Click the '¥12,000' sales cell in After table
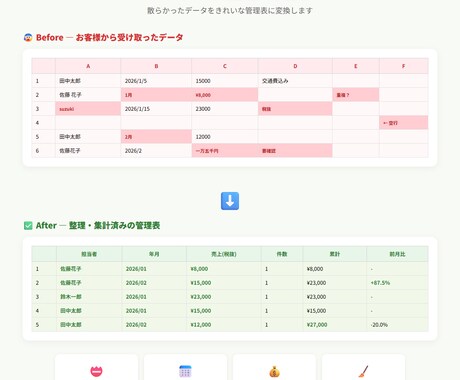Screen dimensions: 460x380 [224, 325]
